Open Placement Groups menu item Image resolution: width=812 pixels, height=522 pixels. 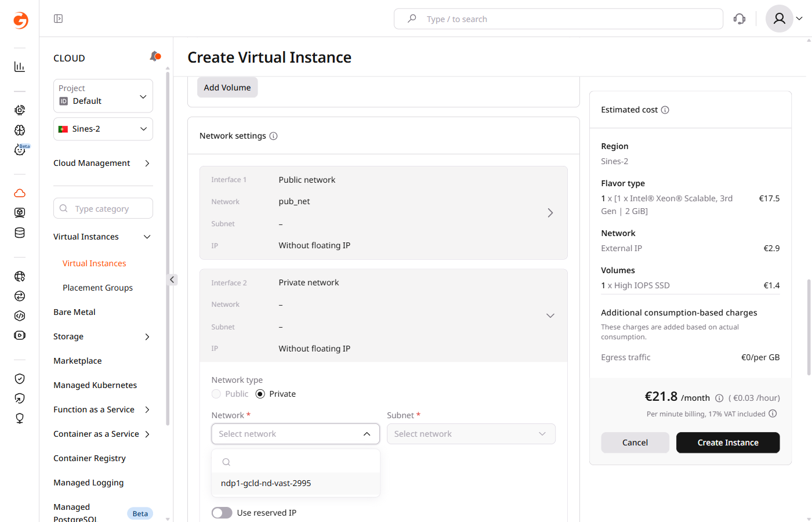97,288
